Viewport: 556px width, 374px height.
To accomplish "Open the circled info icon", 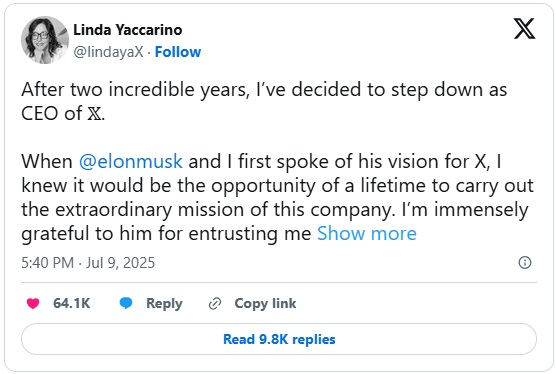I will (x=525, y=263).
